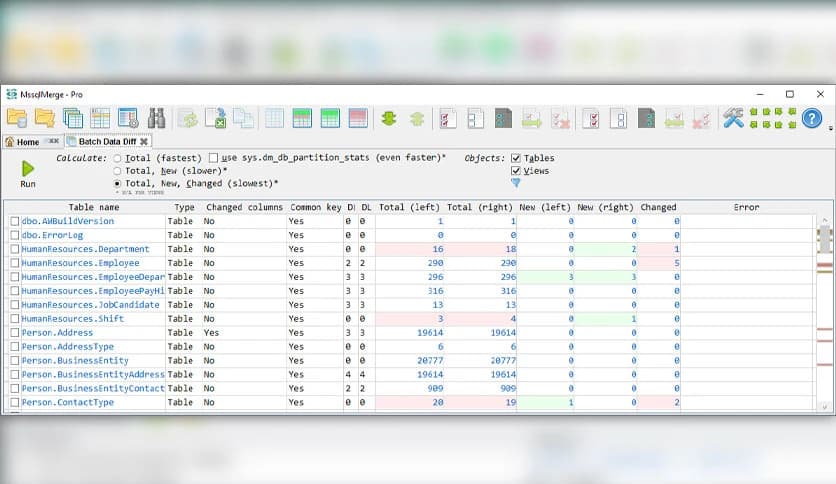
Task: Open settings with the wrench tools icon
Action: pyautogui.click(x=733, y=118)
